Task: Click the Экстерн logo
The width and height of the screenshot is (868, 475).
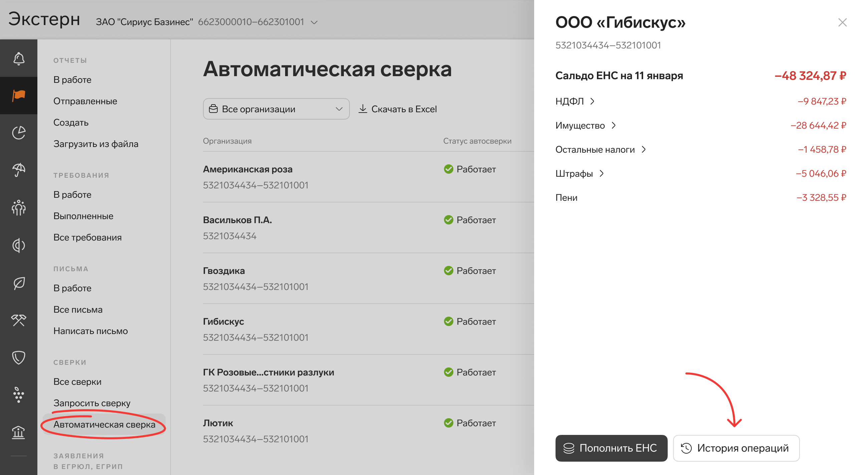Action: pyautogui.click(x=44, y=19)
